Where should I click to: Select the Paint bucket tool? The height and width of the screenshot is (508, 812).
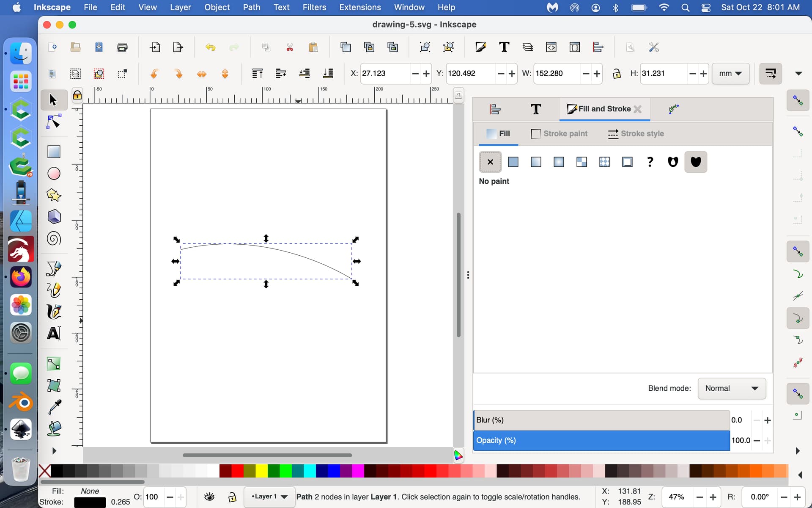(54, 429)
